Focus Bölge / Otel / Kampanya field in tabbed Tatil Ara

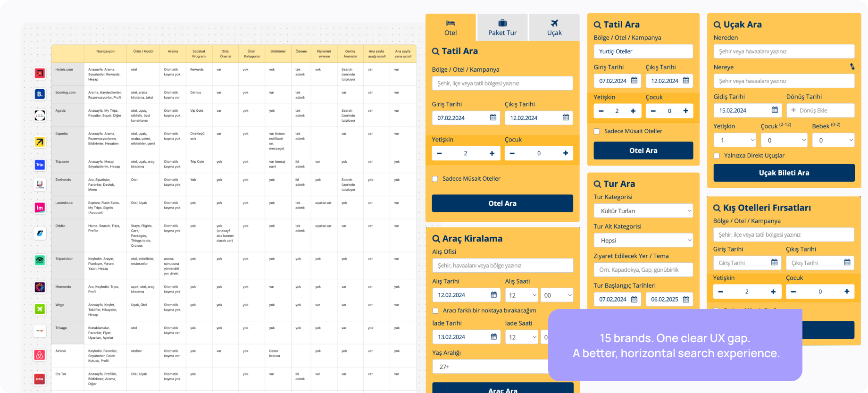click(x=502, y=84)
